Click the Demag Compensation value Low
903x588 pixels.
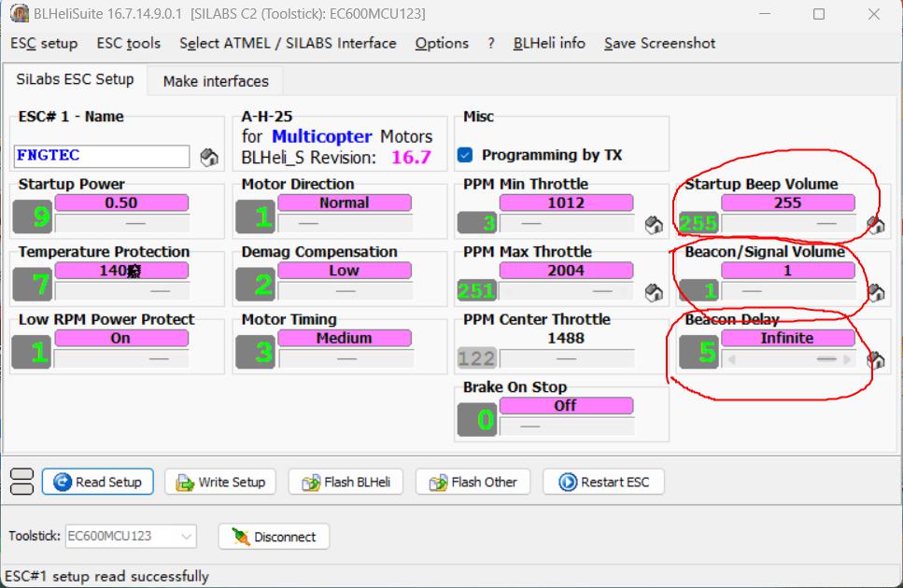click(345, 271)
